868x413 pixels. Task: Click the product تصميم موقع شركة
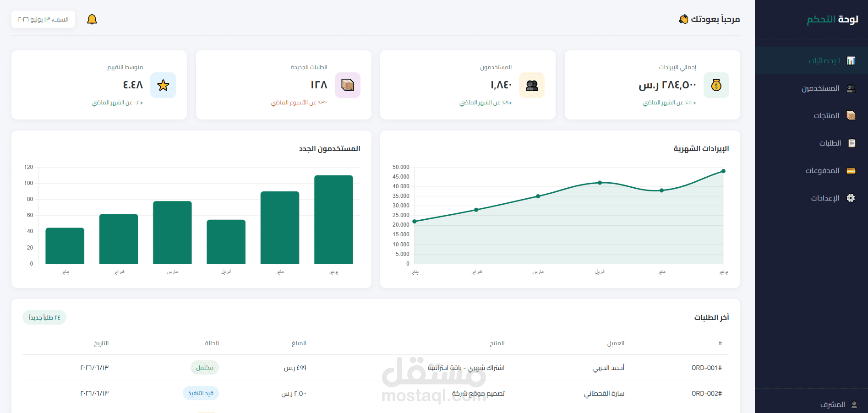coord(478,393)
